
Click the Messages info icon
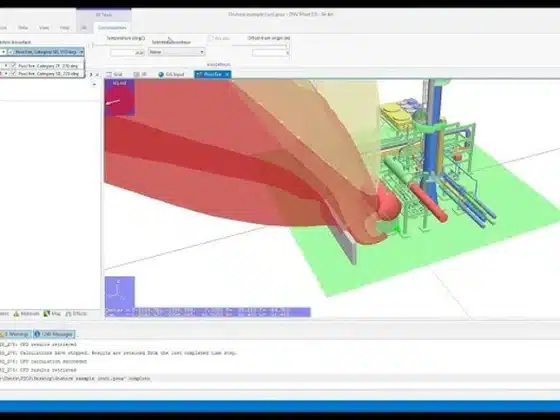[37, 334]
